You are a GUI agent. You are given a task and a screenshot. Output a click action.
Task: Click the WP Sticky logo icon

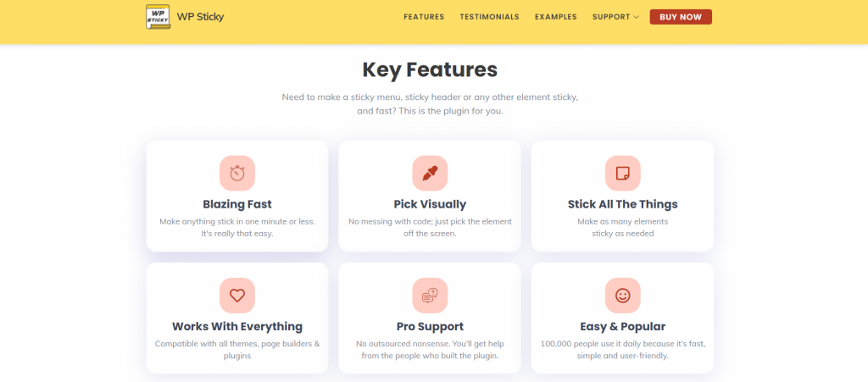point(158,17)
